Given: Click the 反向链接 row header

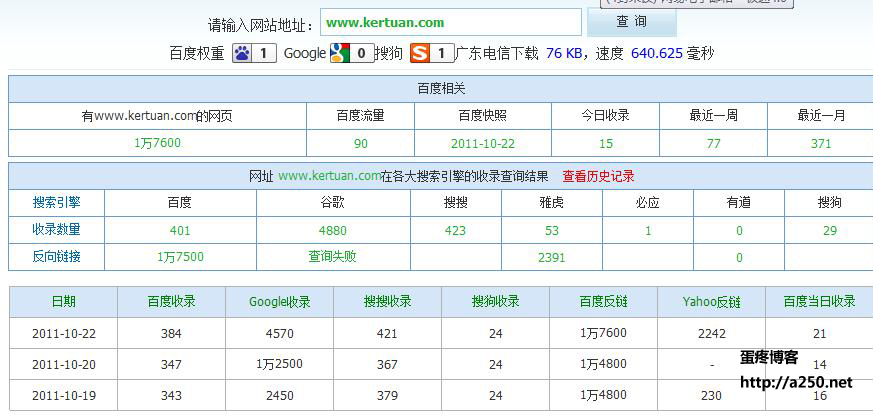Looking at the screenshot, I should (x=56, y=257).
